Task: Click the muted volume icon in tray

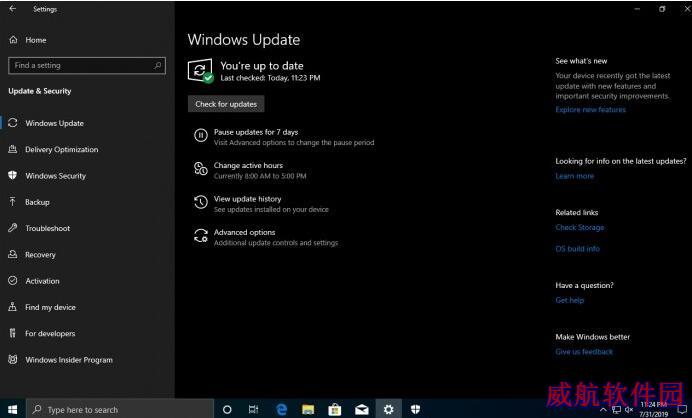Action: tap(629, 410)
